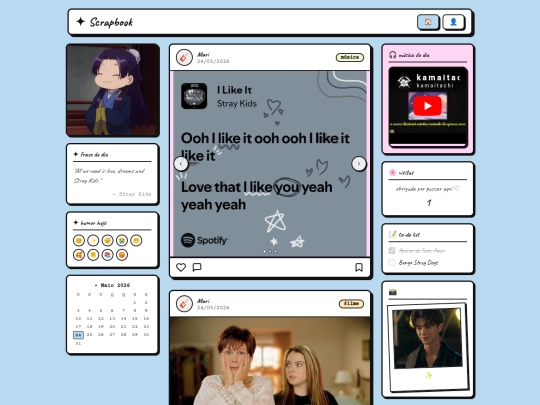Click the Spotify logo in lyric card
540x405 pixels.
(204, 240)
